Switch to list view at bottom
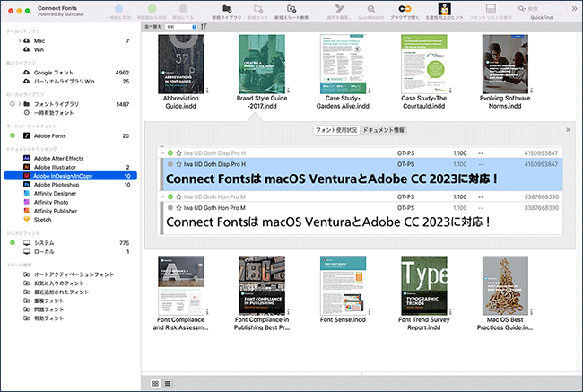This screenshot has width=583, height=392. (168, 383)
